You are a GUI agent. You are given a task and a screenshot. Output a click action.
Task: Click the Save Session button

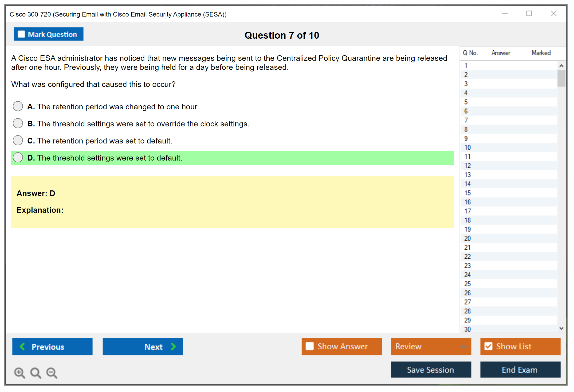point(431,370)
